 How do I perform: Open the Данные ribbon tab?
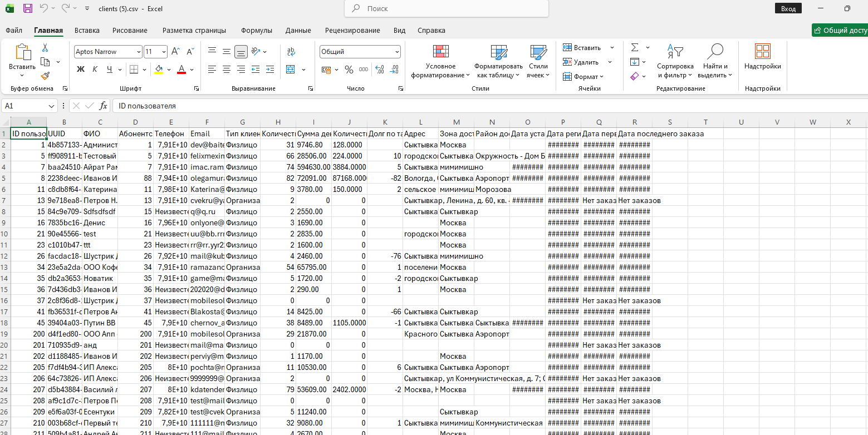click(298, 30)
